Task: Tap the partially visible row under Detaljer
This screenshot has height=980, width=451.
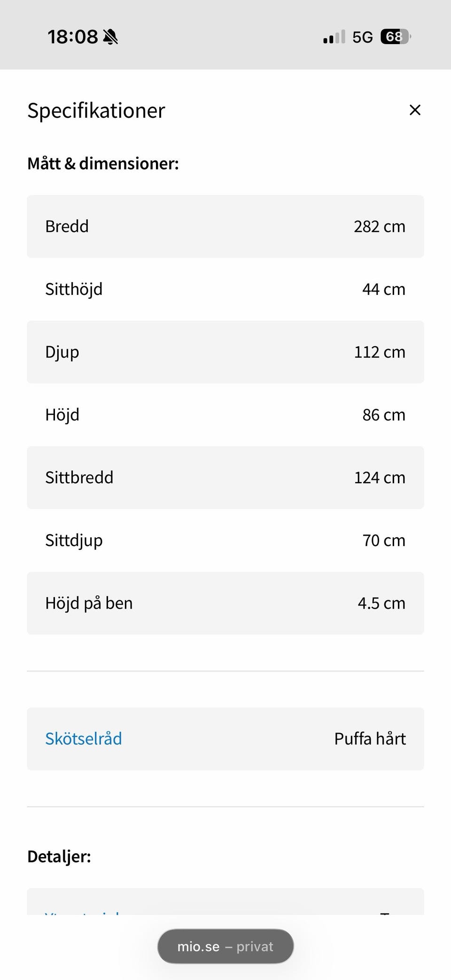Action: 225,903
